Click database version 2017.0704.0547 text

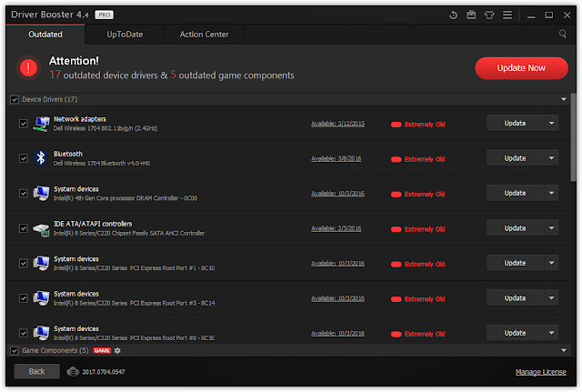point(104,372)
